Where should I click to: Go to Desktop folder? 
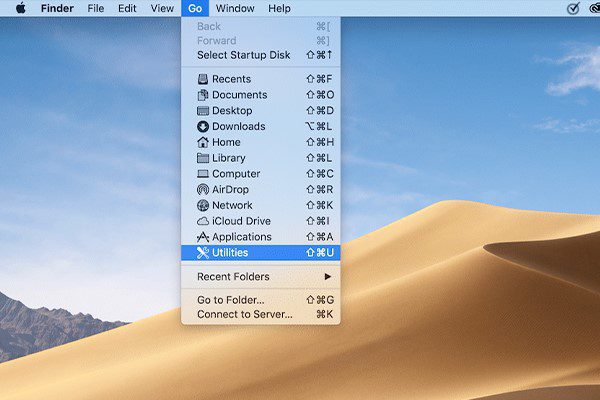coord(261,111)
